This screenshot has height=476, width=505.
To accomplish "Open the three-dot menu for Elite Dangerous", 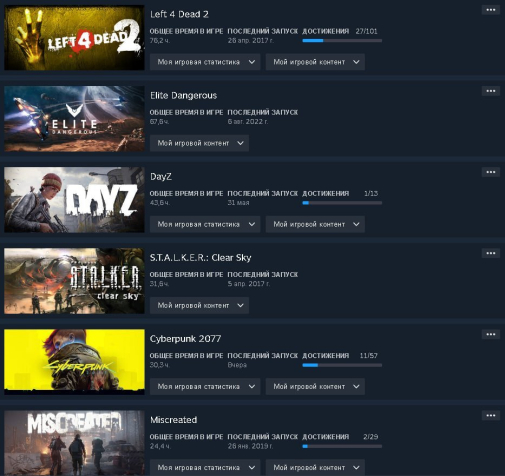I will [x=491, y=91].
